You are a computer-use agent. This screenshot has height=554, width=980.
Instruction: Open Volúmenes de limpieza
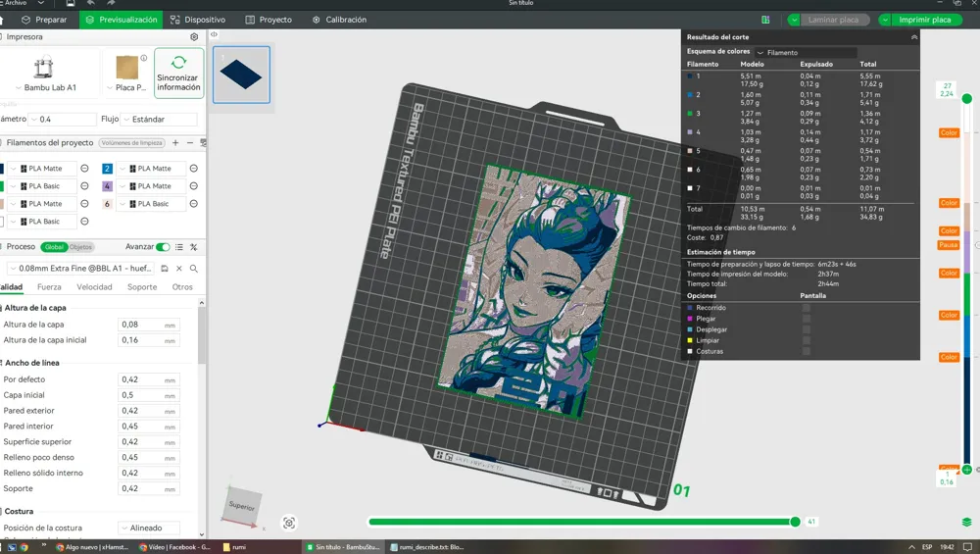[132, 142]
